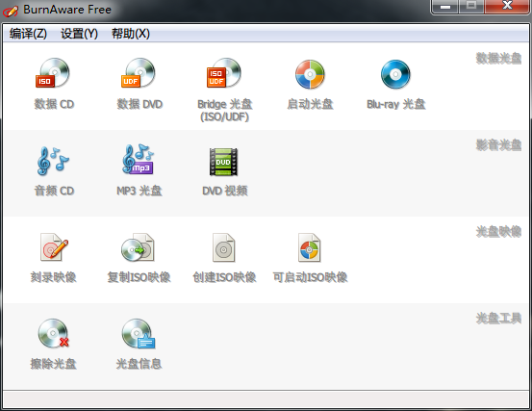Choose the Blu-ray 光盘 blue disc icon
This screenshot has width=532, height=411.
pyautogui.click(x=395, y=74)
